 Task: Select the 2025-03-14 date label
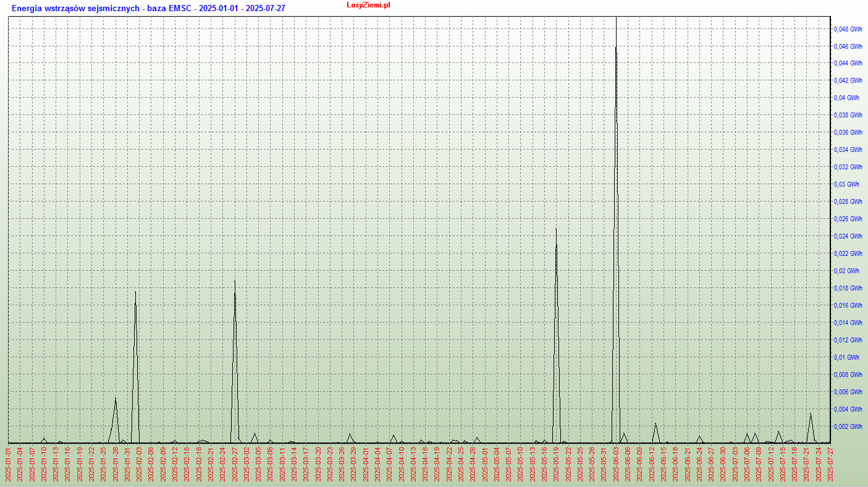294,464
